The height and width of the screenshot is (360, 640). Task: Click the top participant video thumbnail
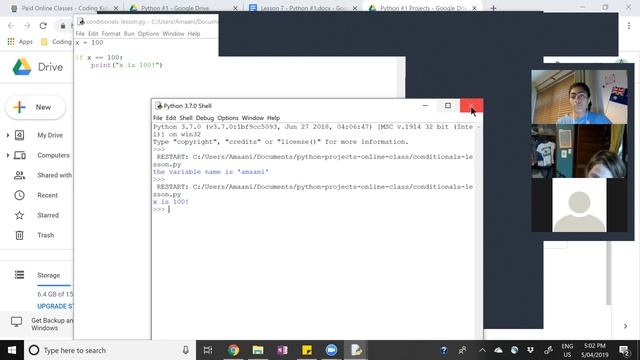tap(579, 97)
